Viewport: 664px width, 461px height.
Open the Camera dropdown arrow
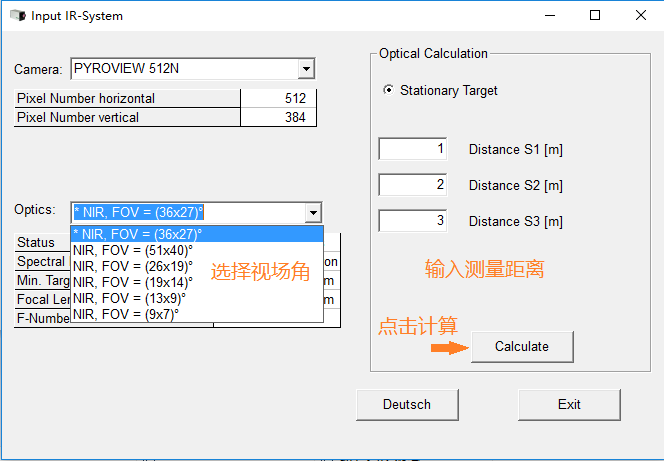click(x=306, y=69)
